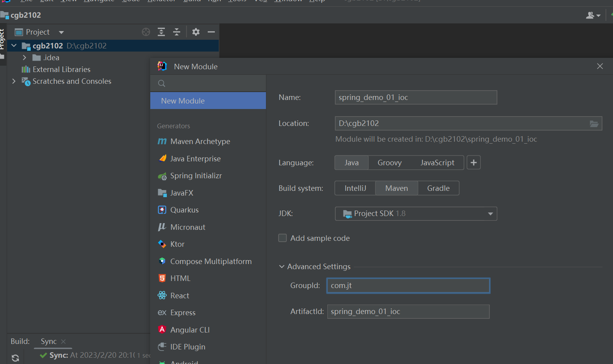613x364 pixels.
Task: Click Expand All in Project panel
Action: [161, 32]
